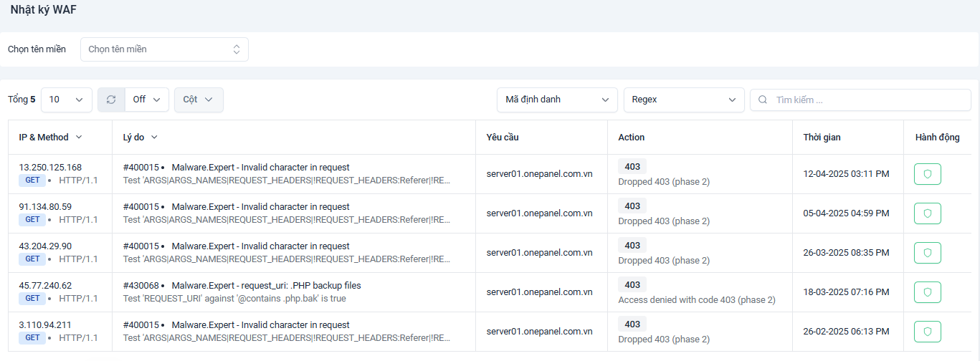Click the 'Thời gian' column header
This screenshot has height=361, width=980.
[822, 137]
